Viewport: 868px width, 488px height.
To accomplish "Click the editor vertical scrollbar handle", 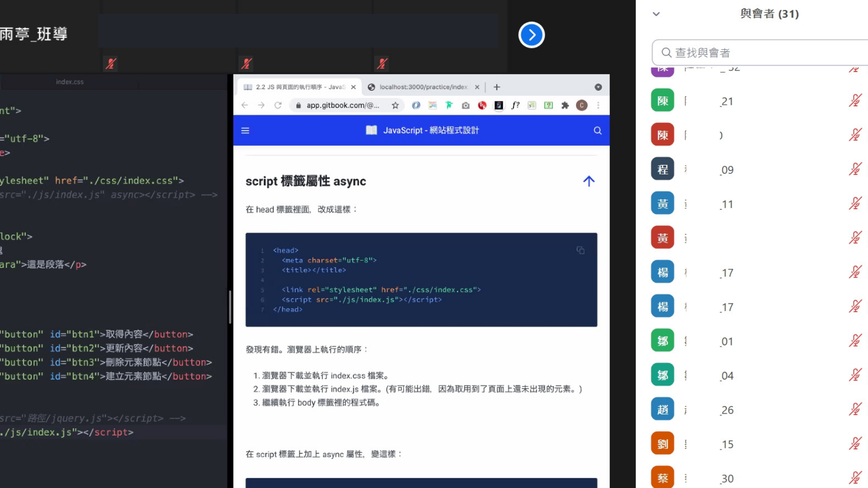I will tap(230, 307).
